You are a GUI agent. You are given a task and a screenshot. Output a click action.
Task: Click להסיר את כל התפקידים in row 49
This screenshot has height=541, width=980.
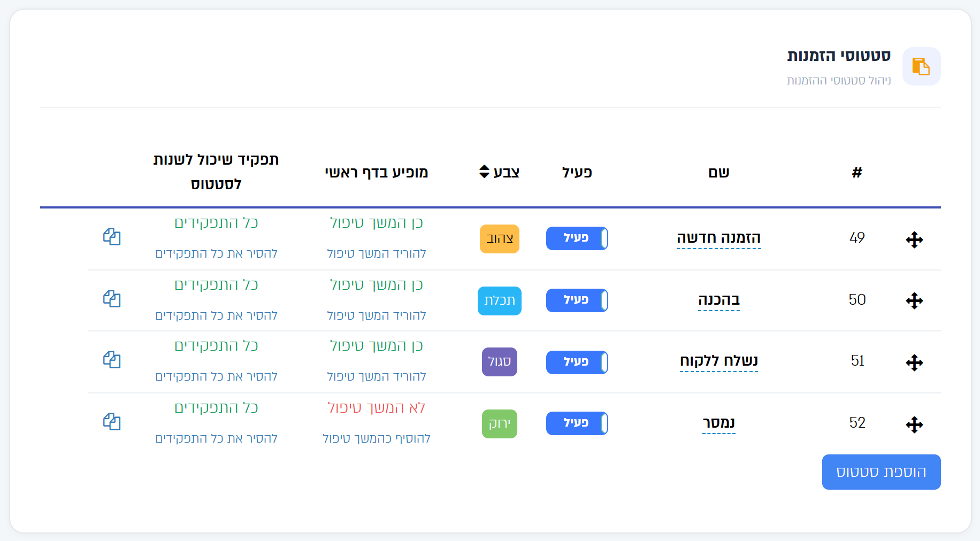coord(216,253)
